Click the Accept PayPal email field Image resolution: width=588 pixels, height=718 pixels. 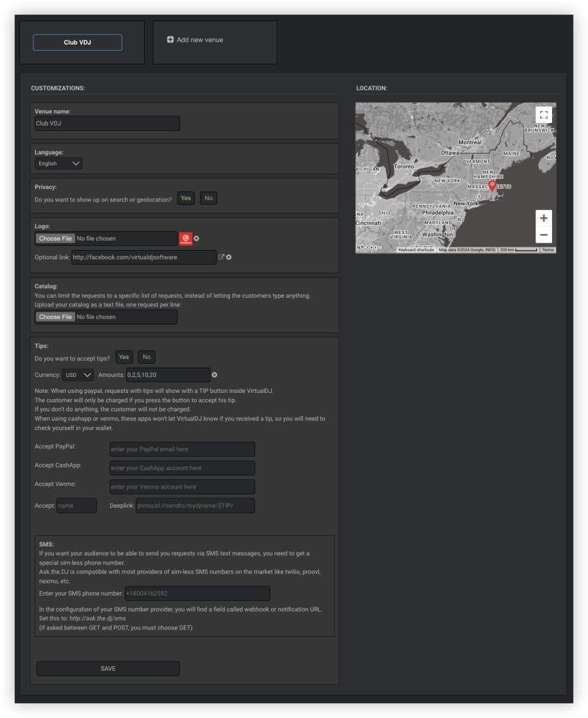(x=182, y=449)
